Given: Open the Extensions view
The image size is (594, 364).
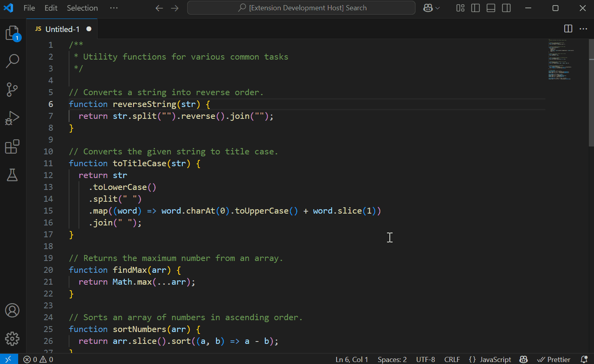Looking at the screenshot, I should (x=12, y=146).
